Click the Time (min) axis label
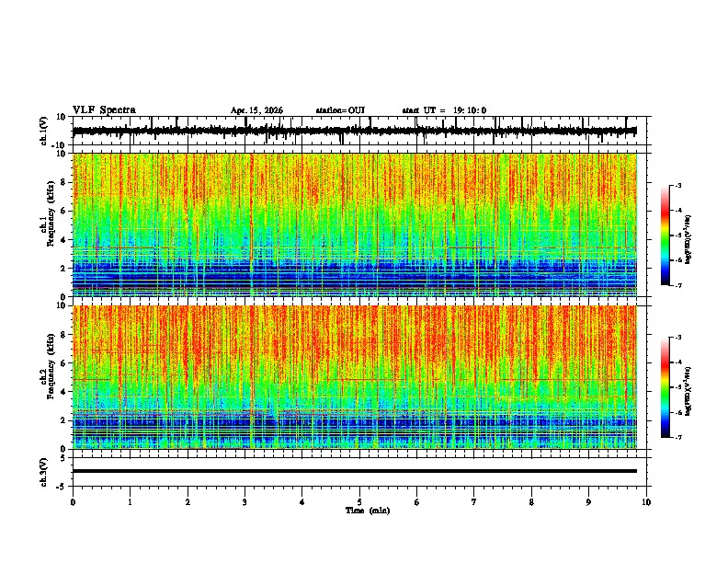 click(x=368, y=511)
